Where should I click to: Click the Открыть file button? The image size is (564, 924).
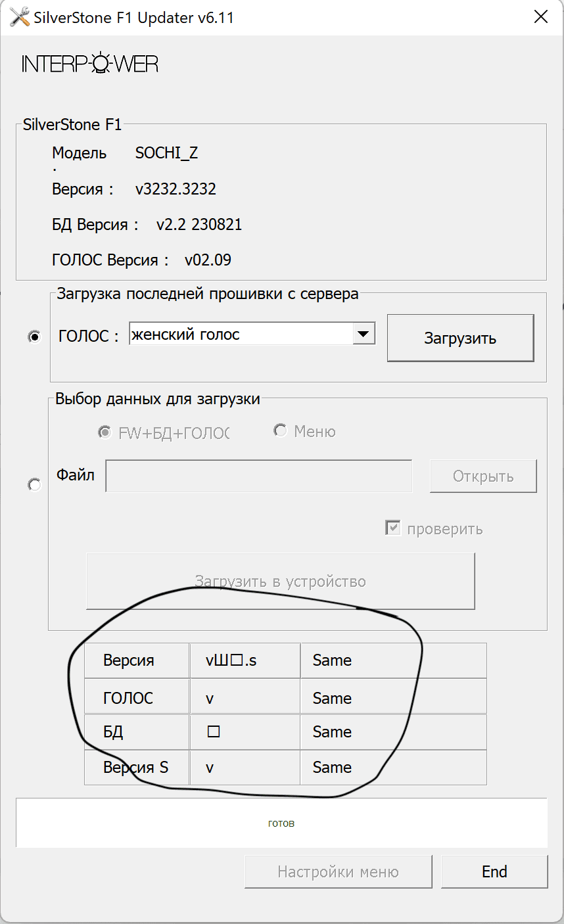(483, 476)
